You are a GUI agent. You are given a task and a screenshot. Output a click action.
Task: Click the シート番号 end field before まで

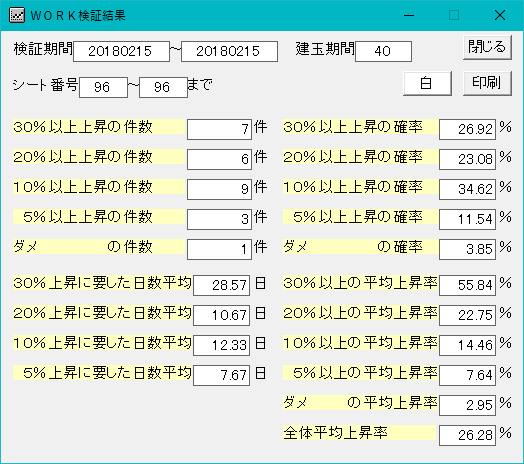[x=163, y=88]
